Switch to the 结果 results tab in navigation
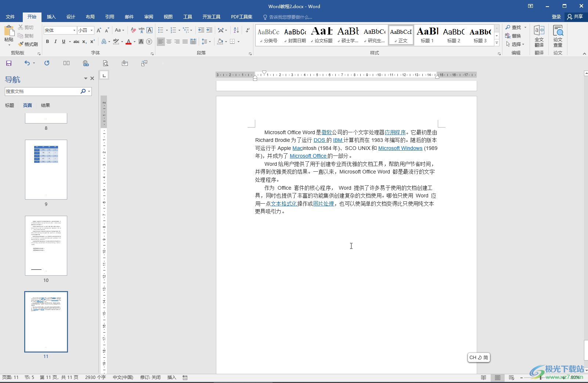588x383 pixels. point(46,105)
